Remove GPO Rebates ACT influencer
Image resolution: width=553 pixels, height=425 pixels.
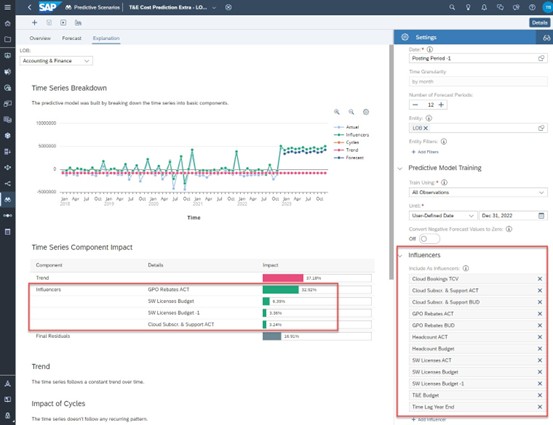[x=540, y=314]
